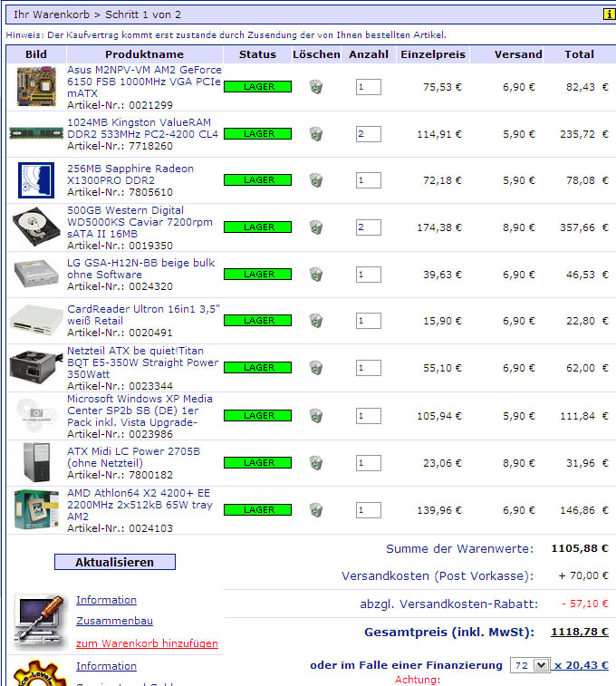Click quantity field for ATX Midi case
The width and height of the screenshot is (616, 686).
click(369, 463)
